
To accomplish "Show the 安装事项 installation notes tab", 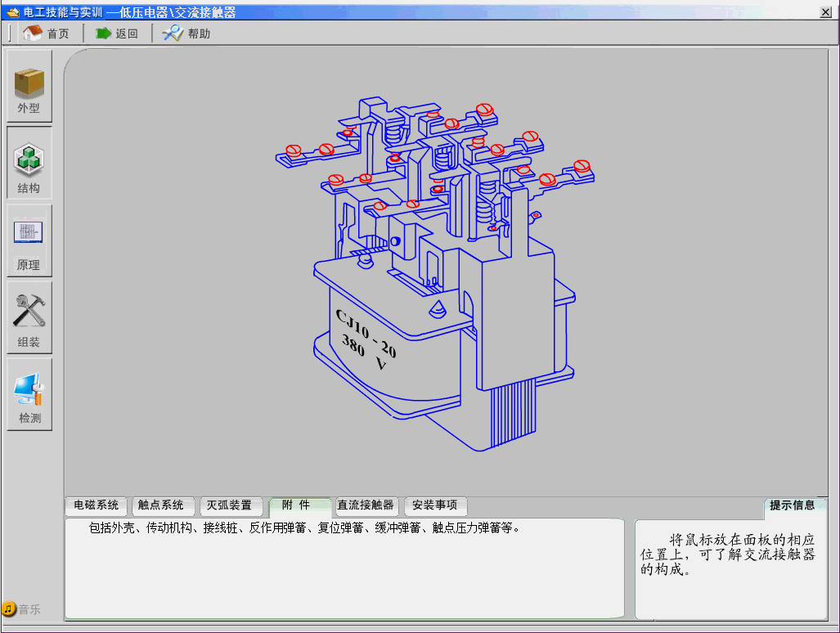I will tap(435, 505).
